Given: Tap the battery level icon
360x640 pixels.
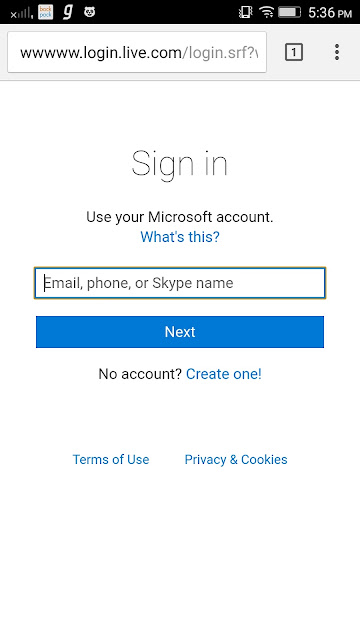Looking at the screenshot, I should pyautogui.click(x=289, y=12).
